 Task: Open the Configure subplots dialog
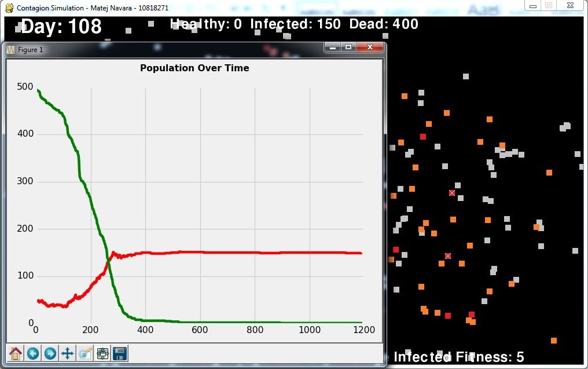pyautogui.click(x=103, y=353)
